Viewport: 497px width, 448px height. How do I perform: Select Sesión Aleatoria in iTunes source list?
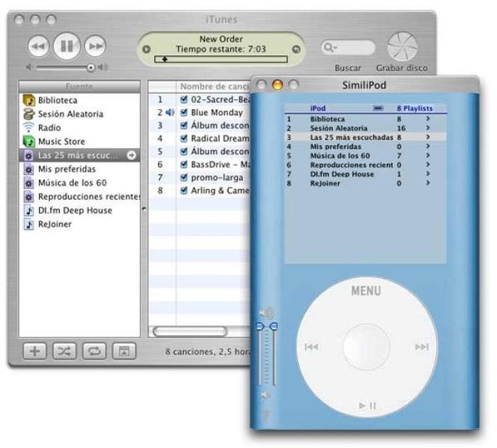tap(79, 114)
